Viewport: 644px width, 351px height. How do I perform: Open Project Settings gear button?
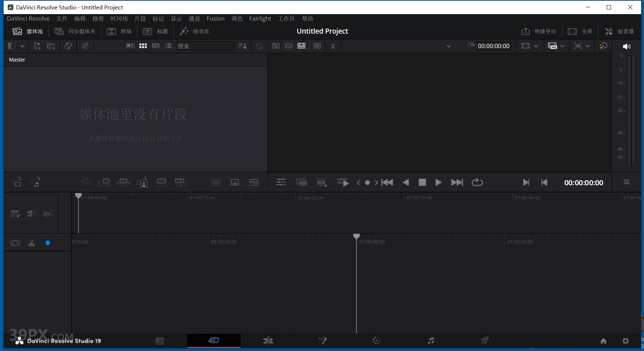[626, 341]
